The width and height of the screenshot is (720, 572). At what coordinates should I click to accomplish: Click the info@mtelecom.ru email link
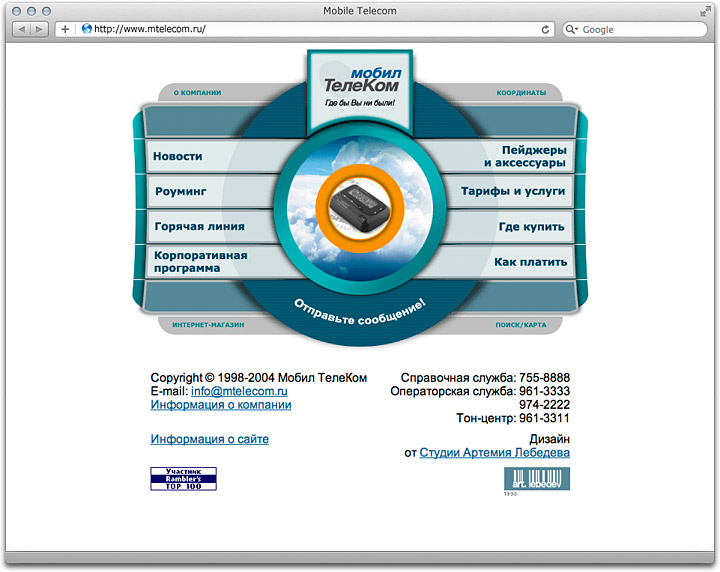tap(239, 392)
